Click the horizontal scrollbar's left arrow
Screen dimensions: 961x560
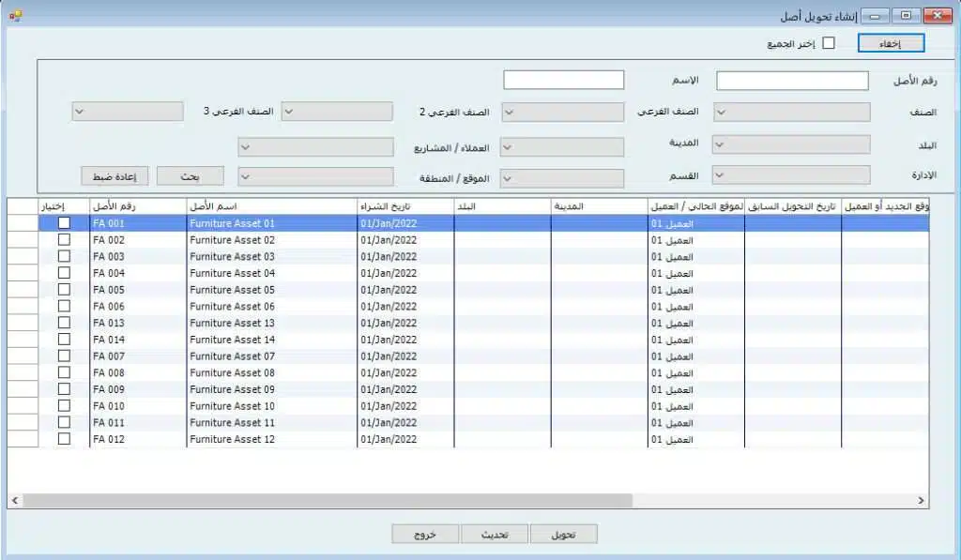[15, 501]
